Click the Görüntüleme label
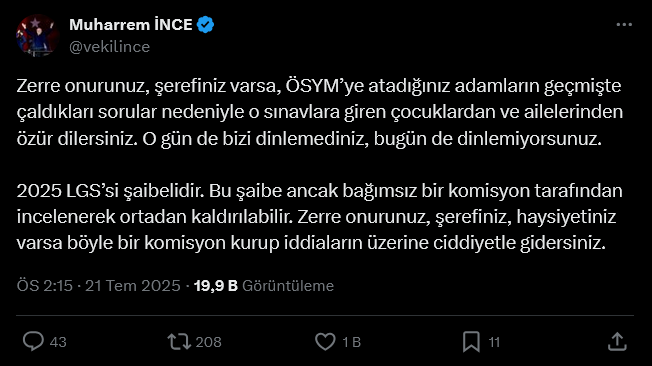Screen dimensions: 652x366 (x=288, y=286)
